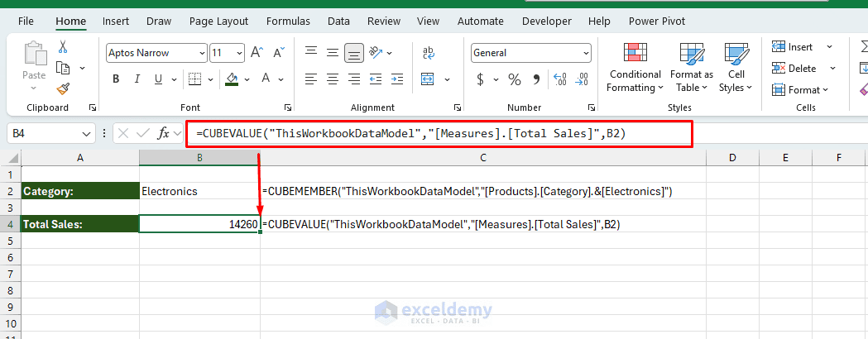Click the Borders icon

(x=194, y=79)
